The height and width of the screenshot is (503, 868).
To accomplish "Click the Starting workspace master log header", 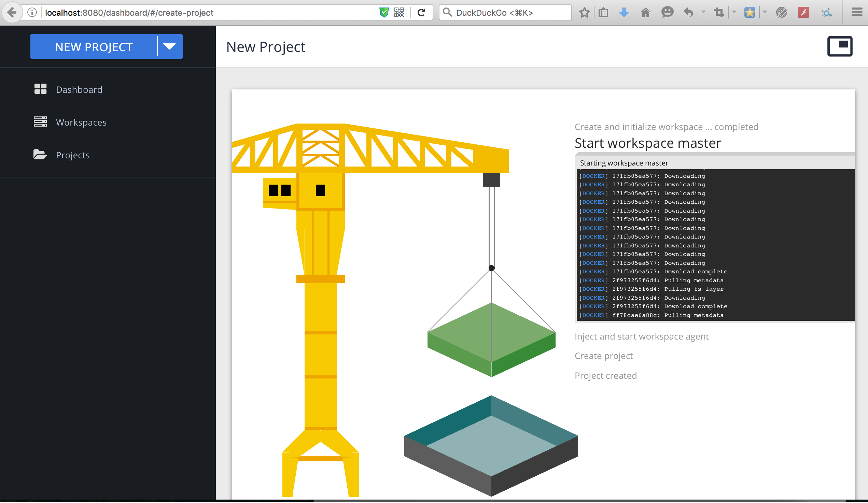I will pyautogui.click(x=624, y=163).
